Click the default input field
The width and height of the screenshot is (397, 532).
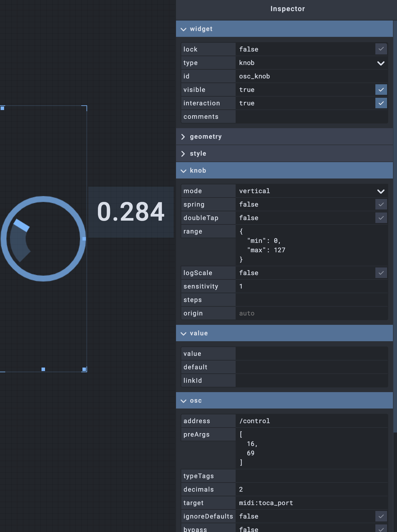(312, 367)
